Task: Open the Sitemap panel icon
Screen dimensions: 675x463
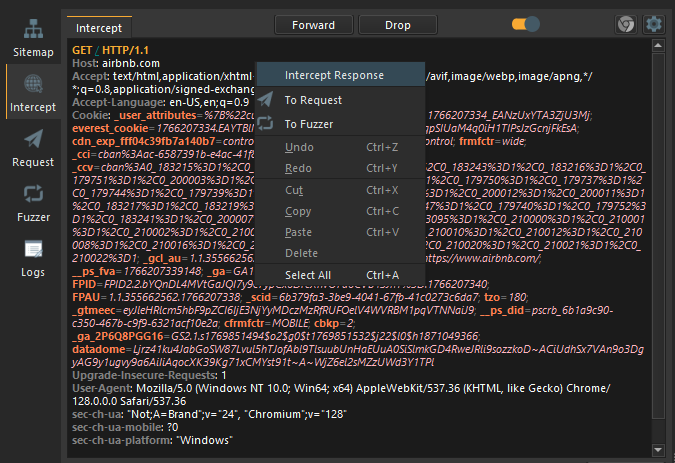Action: (x=33, y=29)
